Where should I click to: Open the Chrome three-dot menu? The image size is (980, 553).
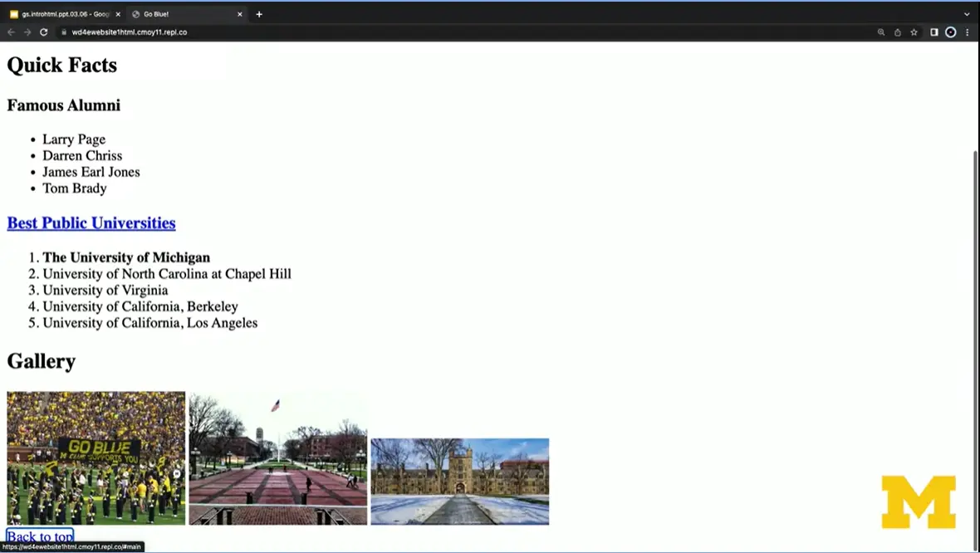pos(968,32)
